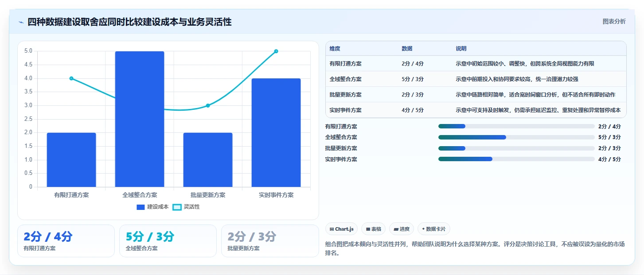
Task: Select the 表格 tag chip
Action: pyautogui.click(x=373, y=229)
